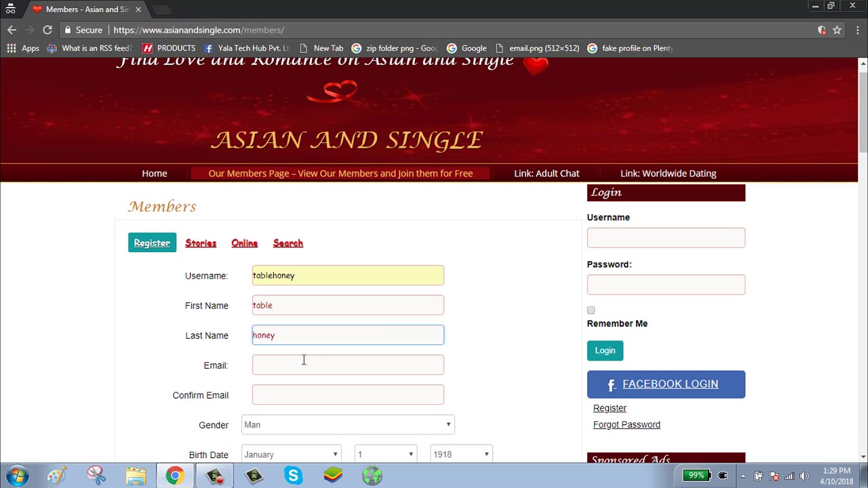Click the 99% battery indicator
Screen dimensions: 868x488
[x=696, y=475]
